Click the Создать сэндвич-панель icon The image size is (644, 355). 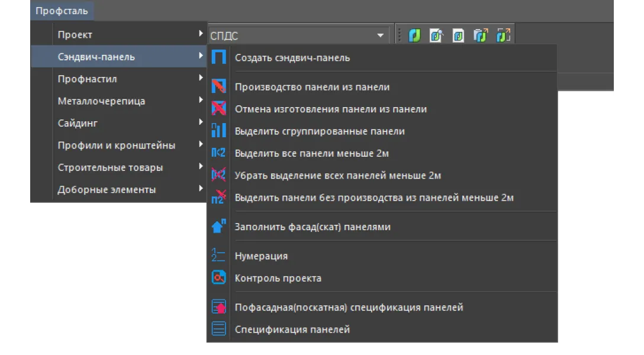(219, 58)
